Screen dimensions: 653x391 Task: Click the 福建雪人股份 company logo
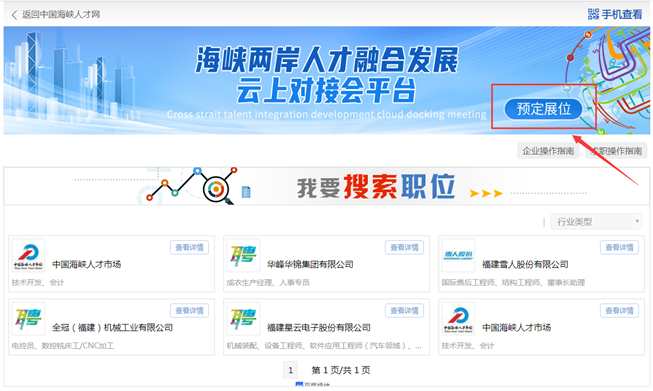458,255
